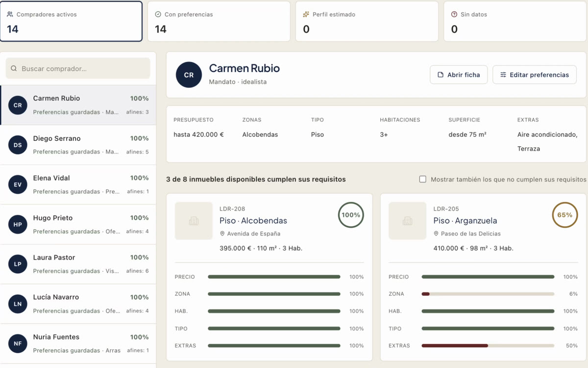Viewport: 588px width, 368px height.
Task: Click '410.000 € · 98 m² · 3 Hab.' details
Action: [473, 248]
